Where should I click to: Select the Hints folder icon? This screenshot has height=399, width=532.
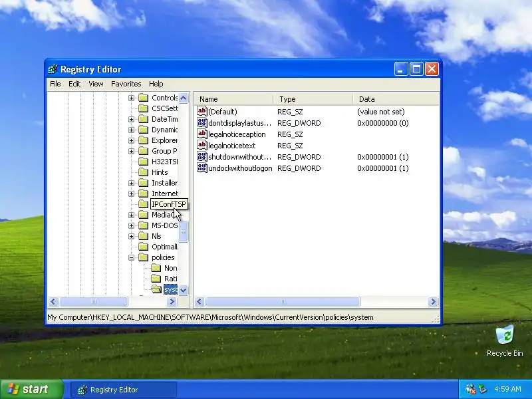(144, 172)
